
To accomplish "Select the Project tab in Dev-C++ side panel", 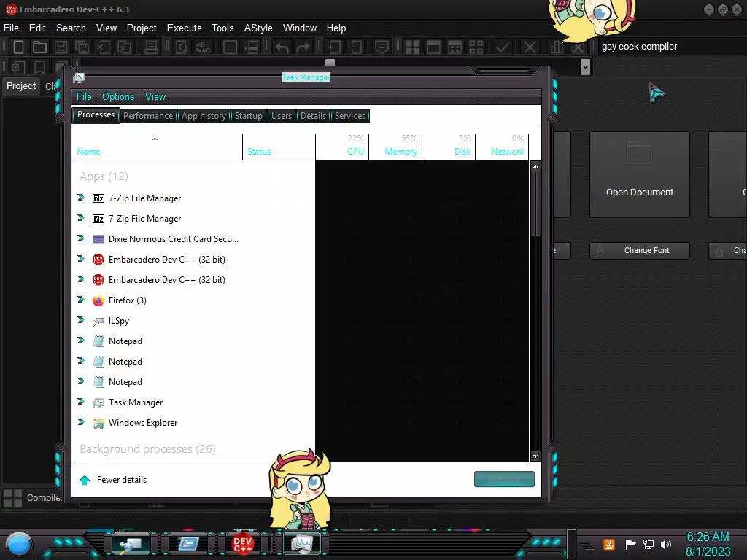I will pyautogui.click(x=21, y=86).
